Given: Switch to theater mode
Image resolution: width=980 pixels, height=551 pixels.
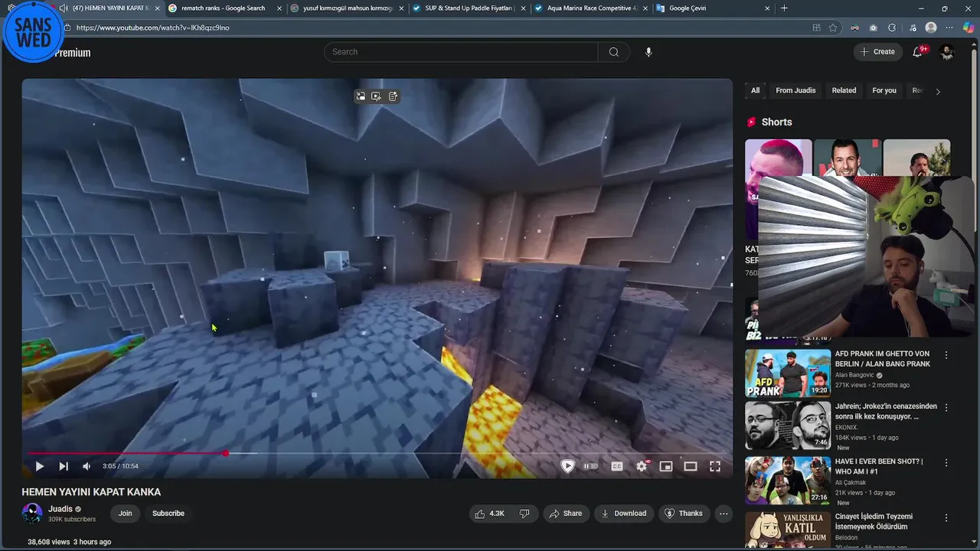Looking at the screenshot, I should coord(691,466).
